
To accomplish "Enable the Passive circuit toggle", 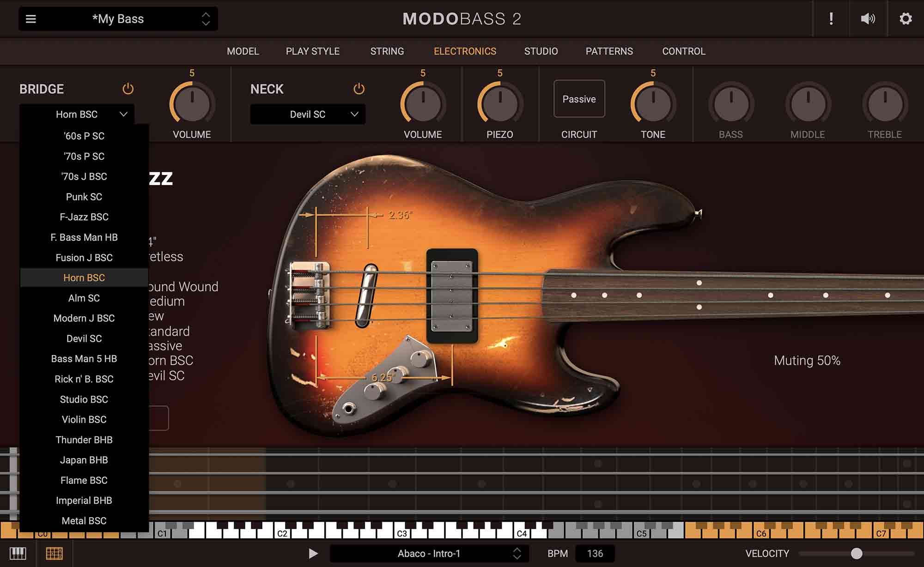I will click(579, 99).
